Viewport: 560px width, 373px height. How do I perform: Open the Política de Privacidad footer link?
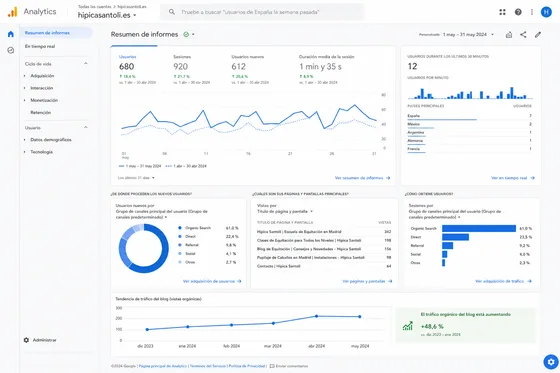[247, 366]
